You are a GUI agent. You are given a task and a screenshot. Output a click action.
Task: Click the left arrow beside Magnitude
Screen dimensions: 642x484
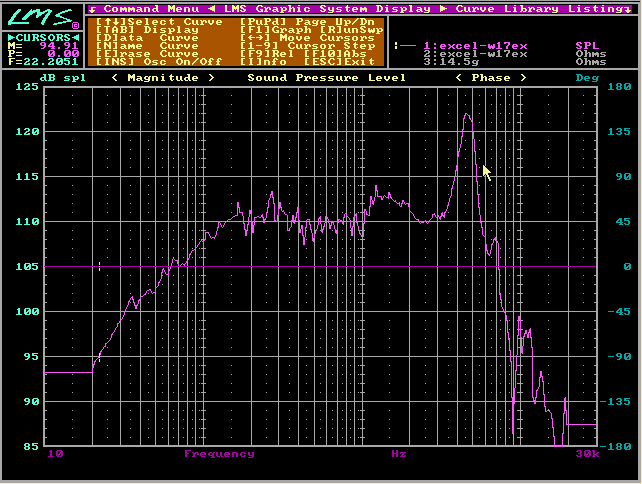[x=116, y=78]
